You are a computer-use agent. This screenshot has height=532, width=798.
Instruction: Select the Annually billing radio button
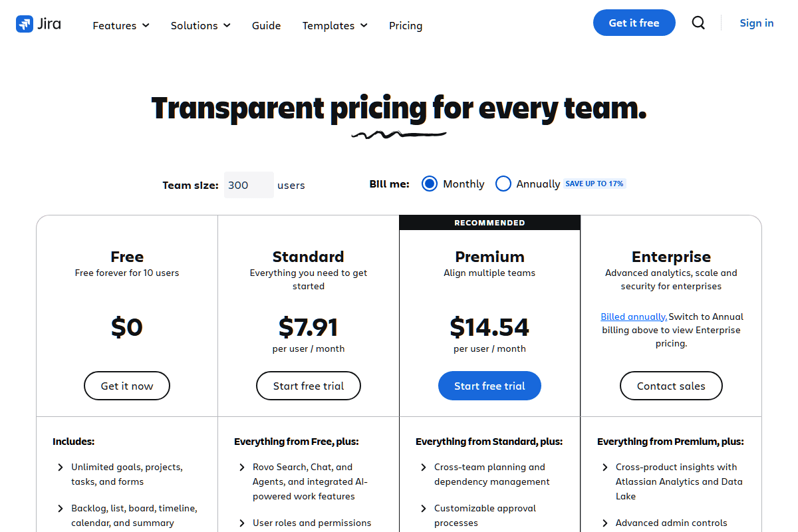coord(503,184)
